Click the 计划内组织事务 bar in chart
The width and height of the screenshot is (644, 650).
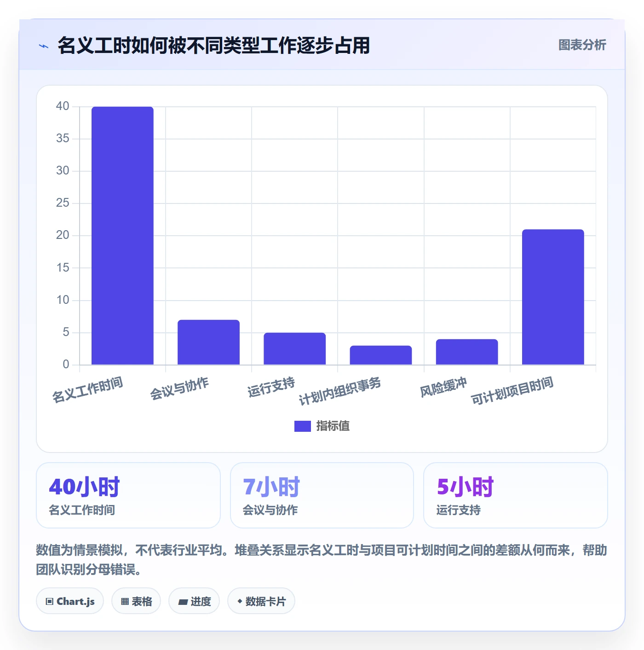pos(381,355)
